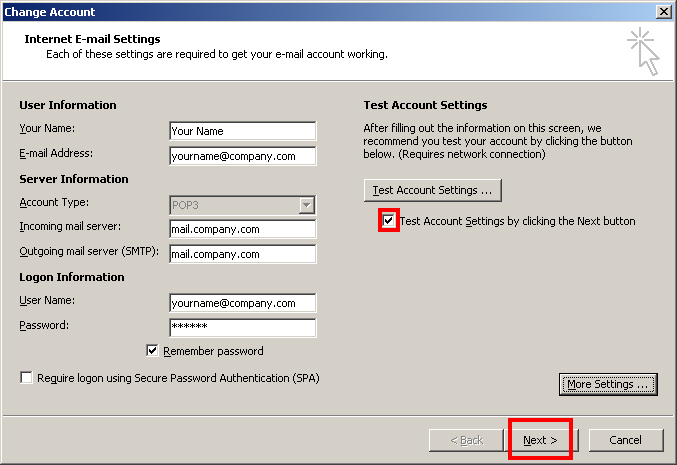Uncheck Test Account Settings by clicking Next

click(389, 221)
